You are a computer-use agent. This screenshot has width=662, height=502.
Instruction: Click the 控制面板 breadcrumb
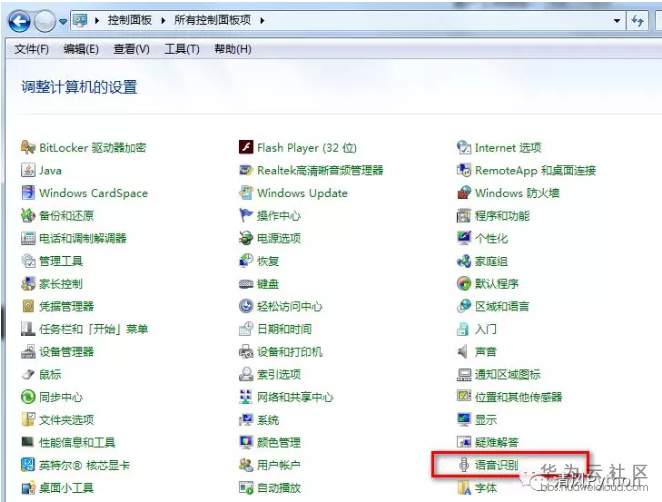point(130,20)
